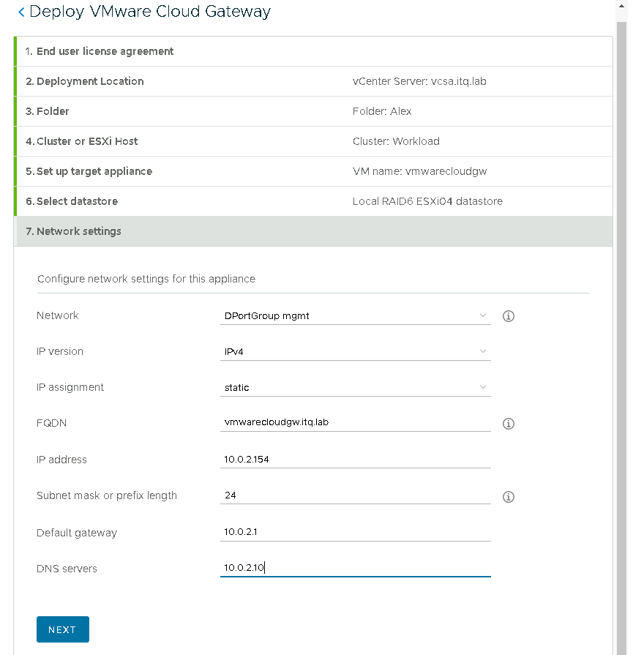Click the Subnet mask or prefix length field

point(356,495)
